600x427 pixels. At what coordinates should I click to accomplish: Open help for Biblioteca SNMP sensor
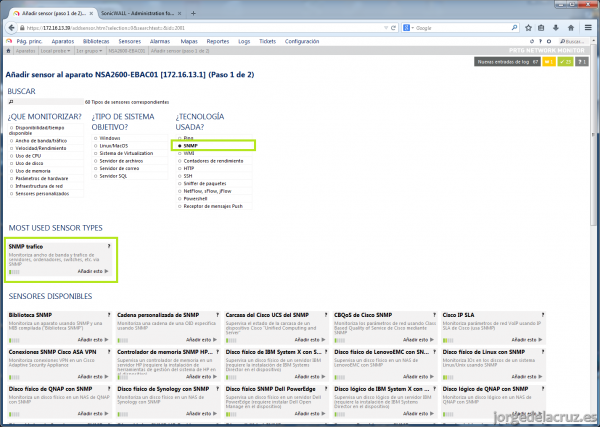(x=109, y=315)
